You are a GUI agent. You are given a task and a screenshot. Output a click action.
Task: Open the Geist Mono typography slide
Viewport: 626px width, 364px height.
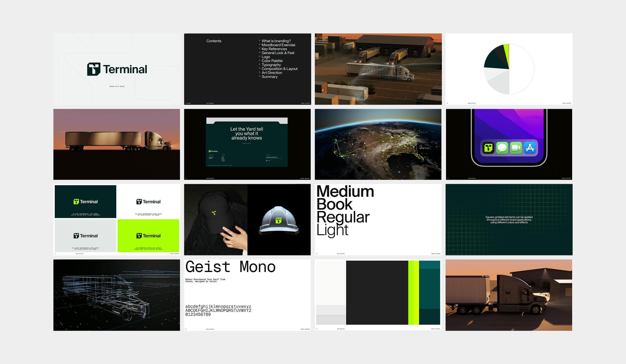point(247,295)
